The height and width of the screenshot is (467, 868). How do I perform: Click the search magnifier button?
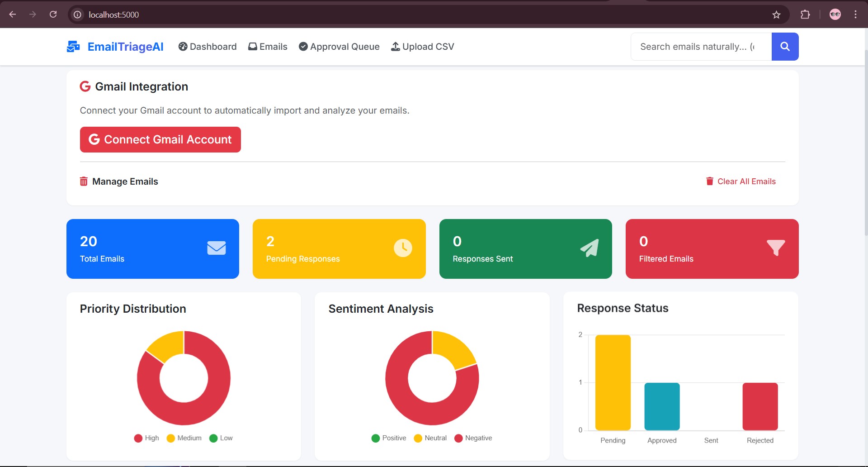point(785,46)
